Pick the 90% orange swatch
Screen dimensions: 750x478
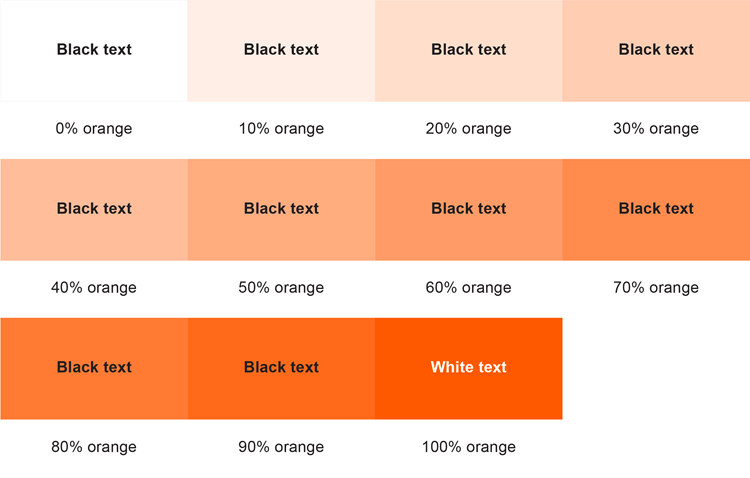coord(281,368)
